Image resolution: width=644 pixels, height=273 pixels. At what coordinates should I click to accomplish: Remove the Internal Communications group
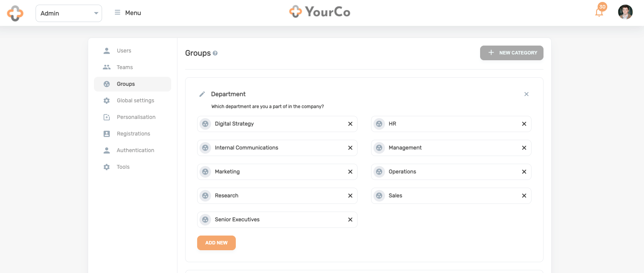[350, 148]
